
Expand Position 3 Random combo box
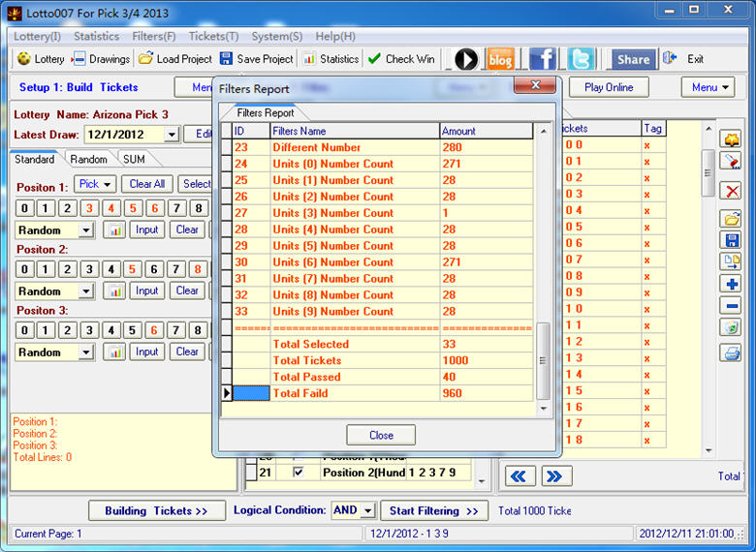coord(86,353)
